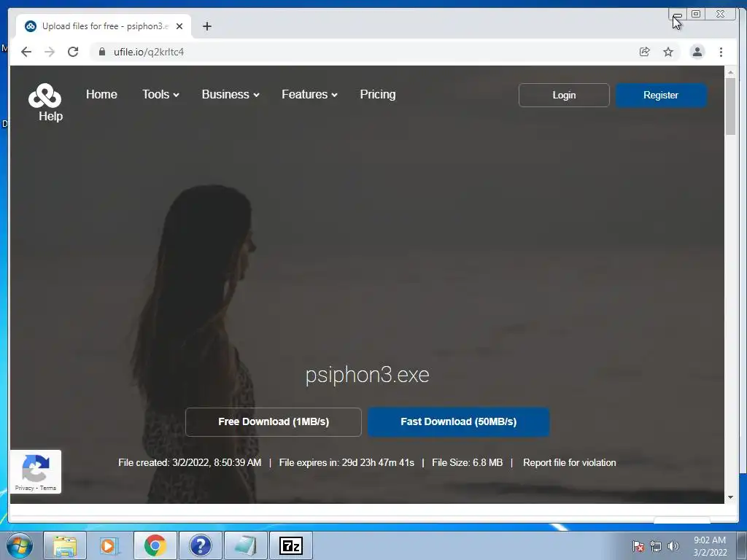Click the browser forward arrow
Screen dimensions: 747x560
(50, 52)
